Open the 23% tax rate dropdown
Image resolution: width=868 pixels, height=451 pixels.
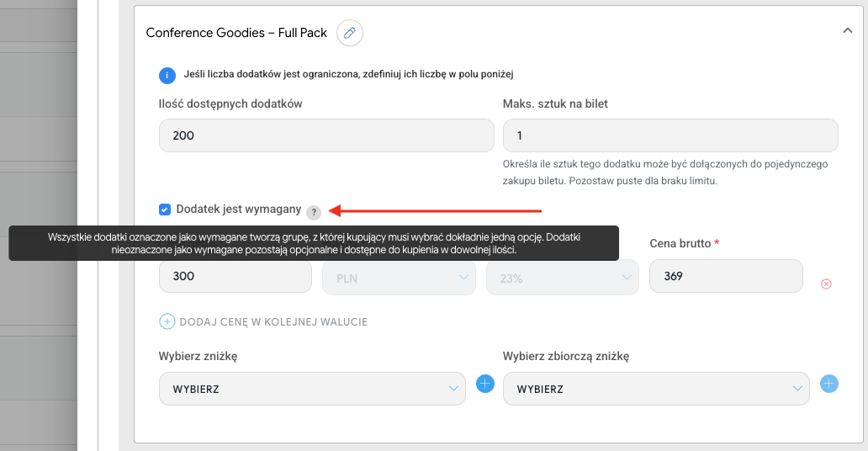(560, 277)
